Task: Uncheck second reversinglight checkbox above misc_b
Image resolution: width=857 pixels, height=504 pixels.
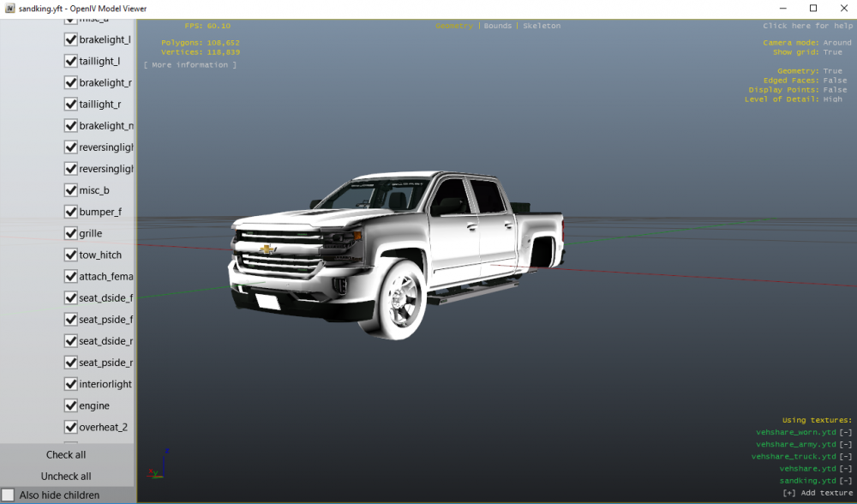Action: (70, 169)
